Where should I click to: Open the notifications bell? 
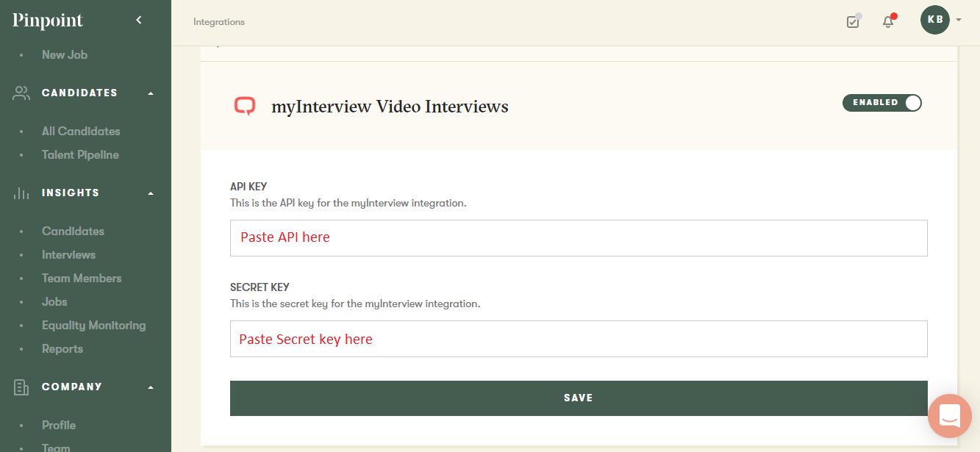pos(888,22)
